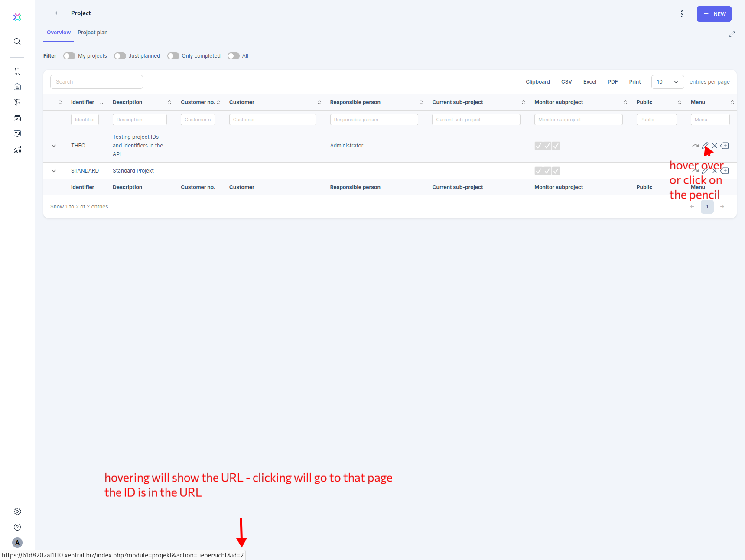Select the Overview tab
The image size is (745, 560).
coord(59,33)
